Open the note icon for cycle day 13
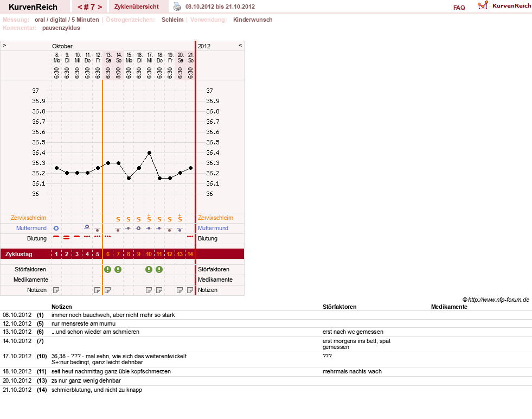This screenshot has height=419, width=532. click(x=180, y=290)
